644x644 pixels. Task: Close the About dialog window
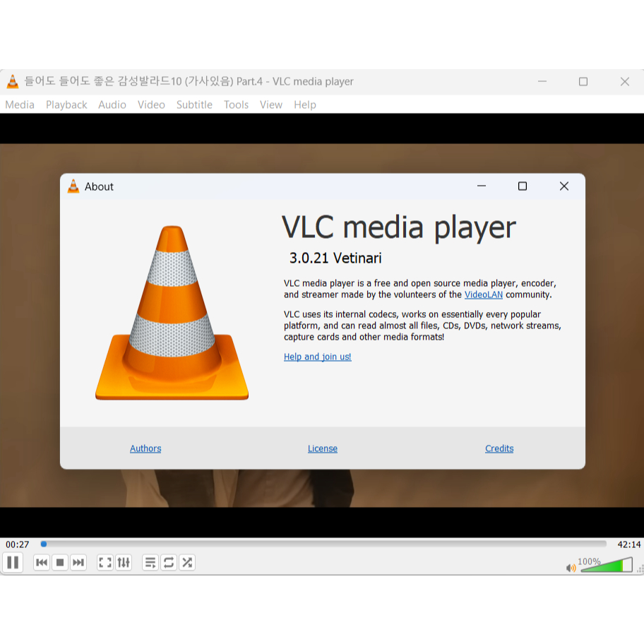tap(563, 186)
